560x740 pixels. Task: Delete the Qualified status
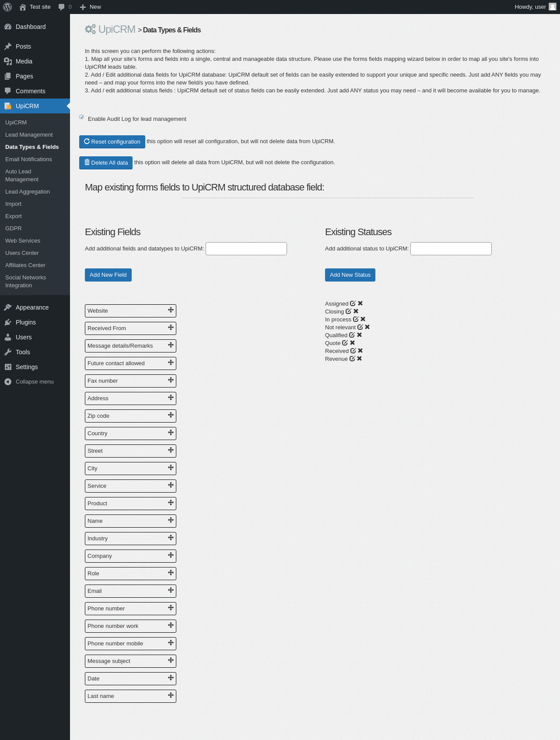[x=360, y=335]
